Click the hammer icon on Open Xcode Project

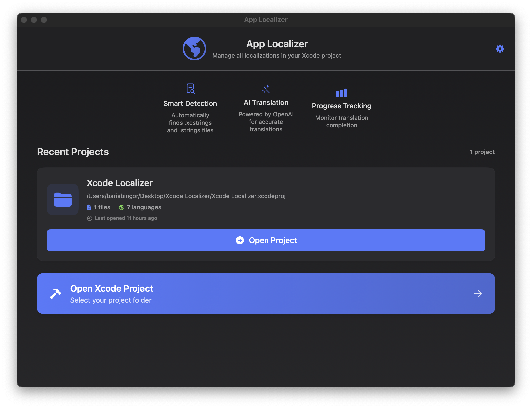point(56,294)
